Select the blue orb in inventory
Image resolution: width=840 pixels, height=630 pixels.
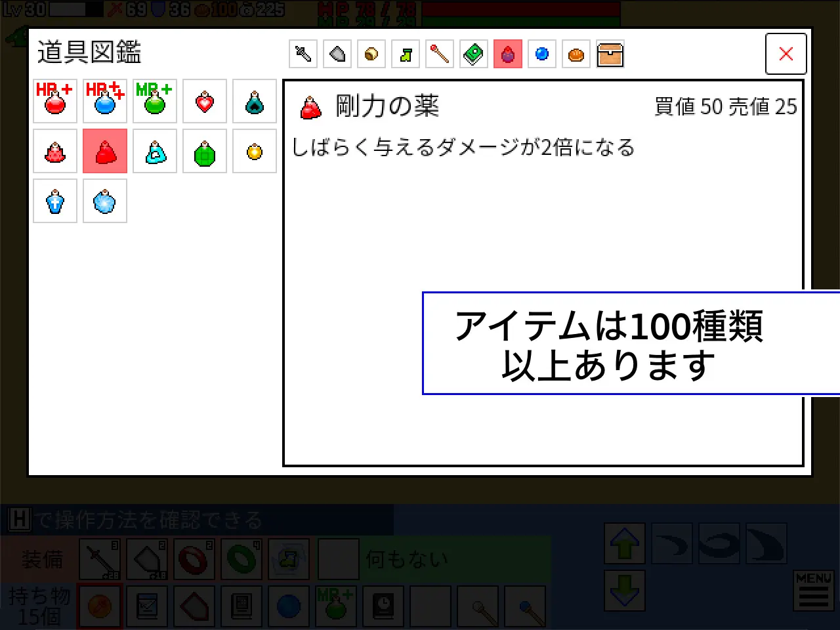[289, 606]
